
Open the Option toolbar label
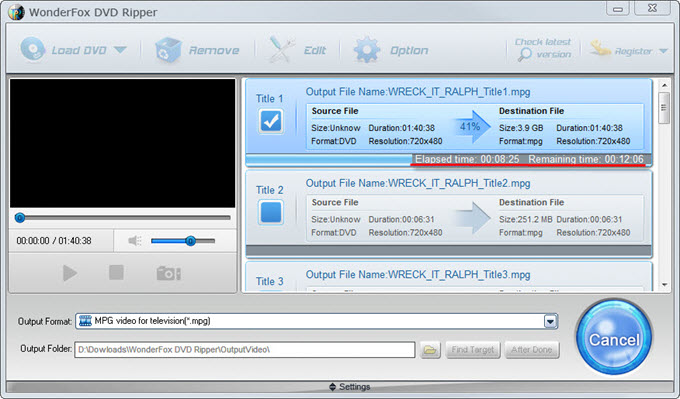coord(409,51)
